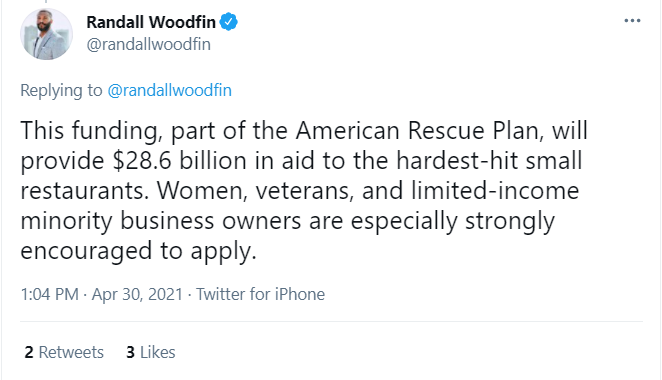Click 'American Rescue Plan' in tweet text

(x=417, y=130)
